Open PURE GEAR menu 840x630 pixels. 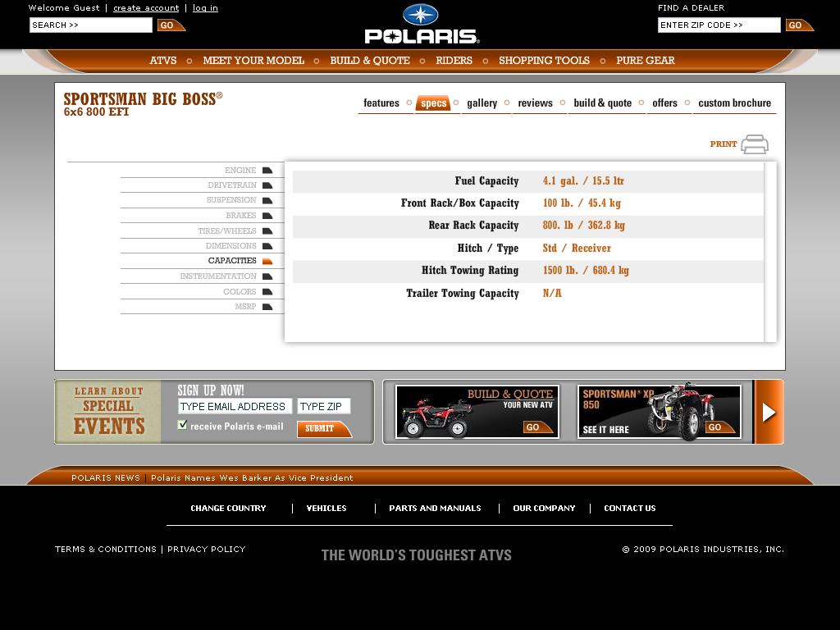pos(645,61)
